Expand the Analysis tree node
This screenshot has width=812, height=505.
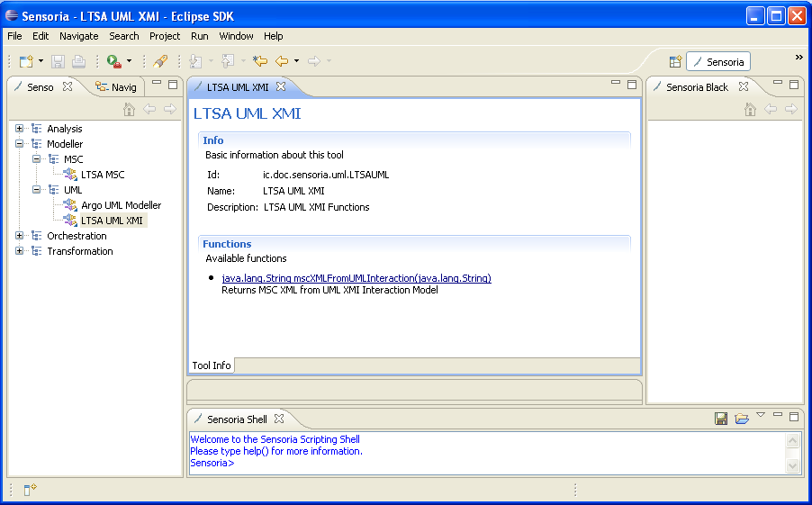tap(20, 129)
